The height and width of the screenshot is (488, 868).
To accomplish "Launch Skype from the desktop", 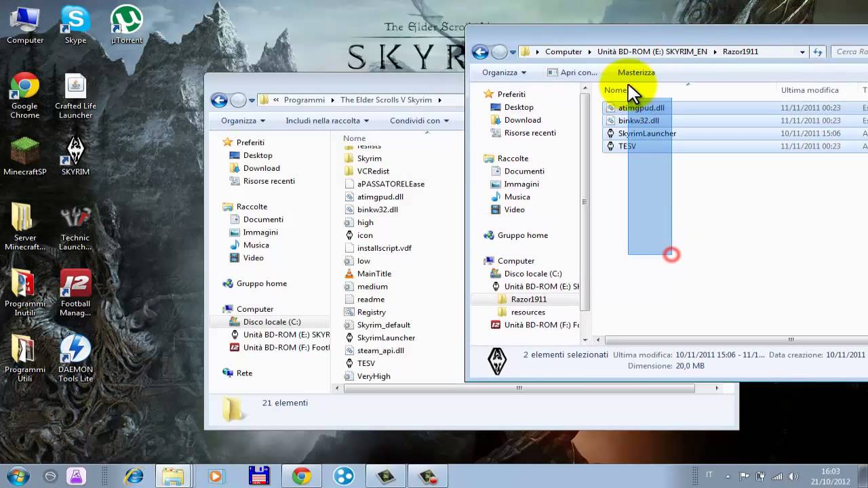I will point(75,25).
